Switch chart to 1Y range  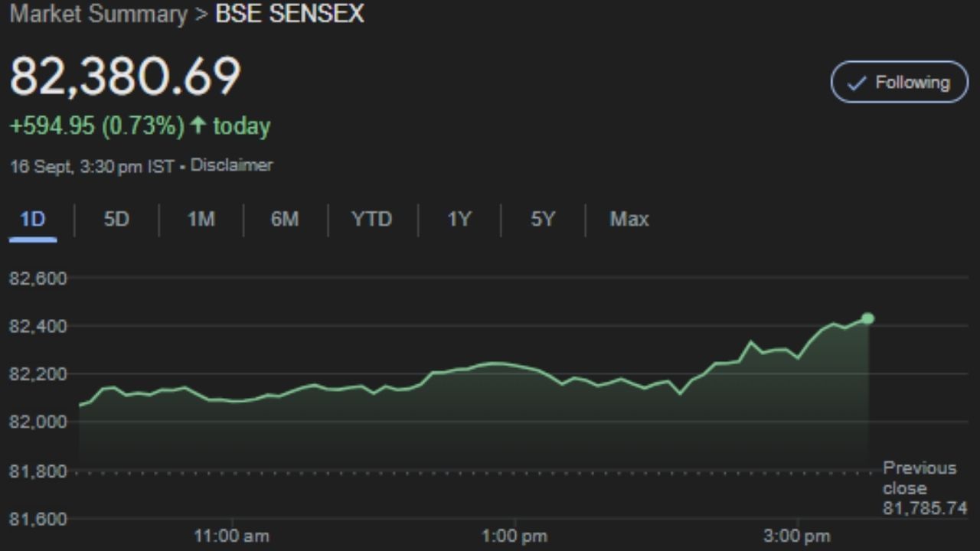point(459,220)
